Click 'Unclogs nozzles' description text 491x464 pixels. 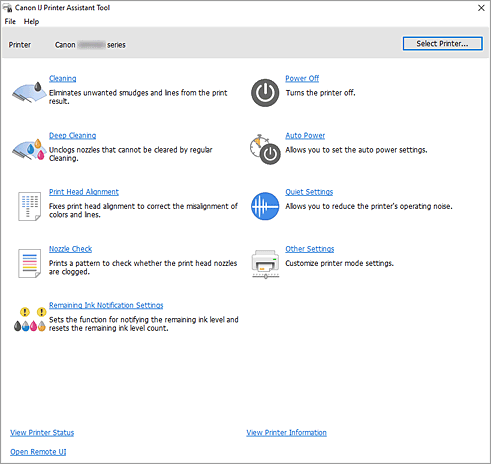pos(131,154)
